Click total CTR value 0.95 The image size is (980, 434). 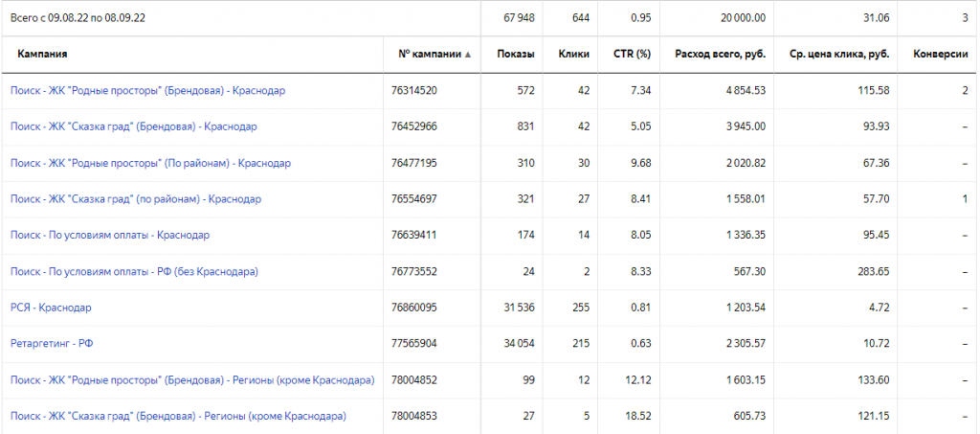pyautogui.click(x=641, y=17)
